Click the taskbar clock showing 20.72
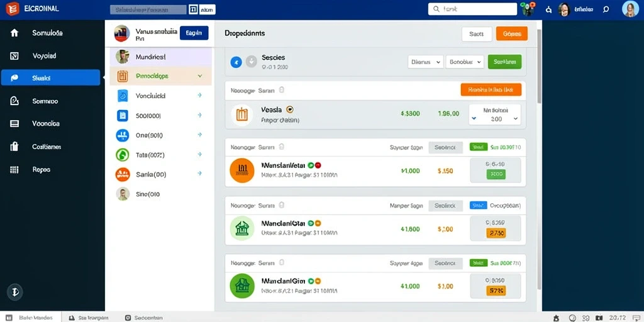 click(618, 318)
